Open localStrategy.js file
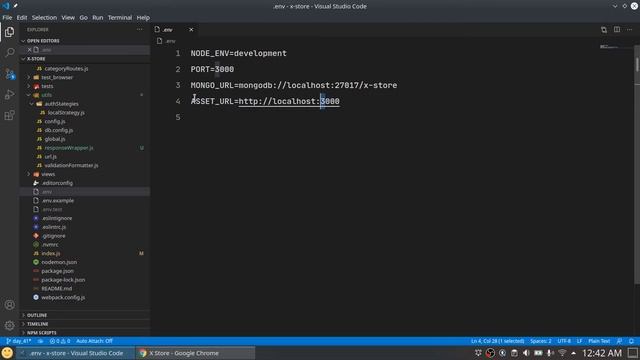This screenshot has height=360, width=640. [x=66, y=113]
